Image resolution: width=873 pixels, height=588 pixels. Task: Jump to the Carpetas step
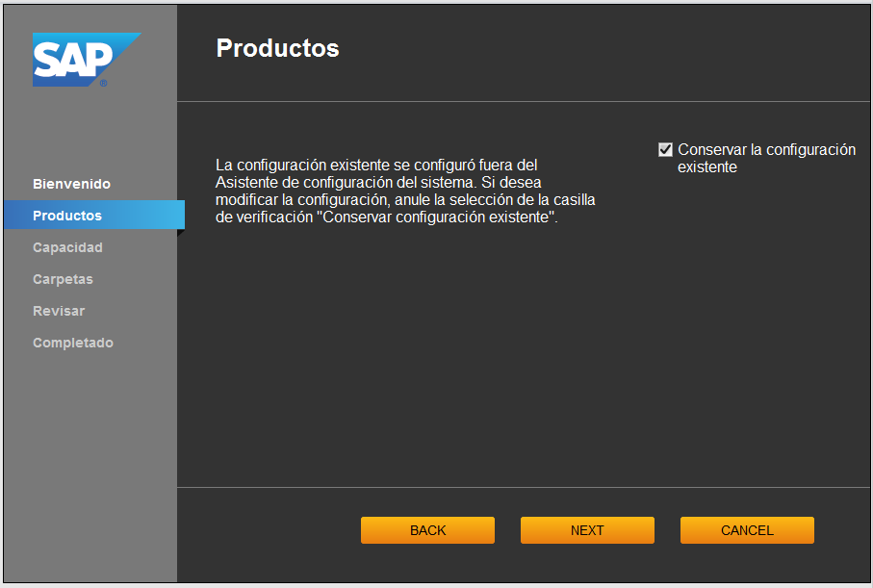[63, 279]
